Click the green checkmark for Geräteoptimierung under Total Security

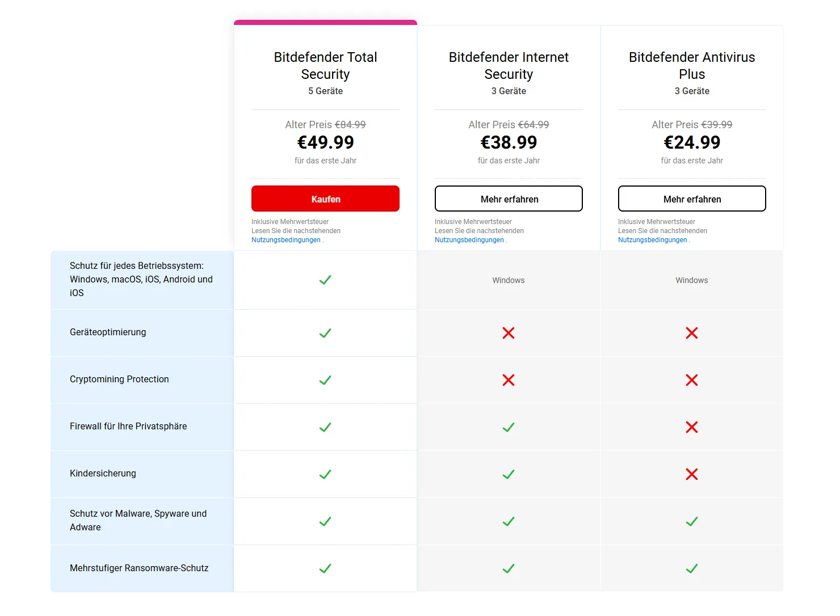pos(325,333)
